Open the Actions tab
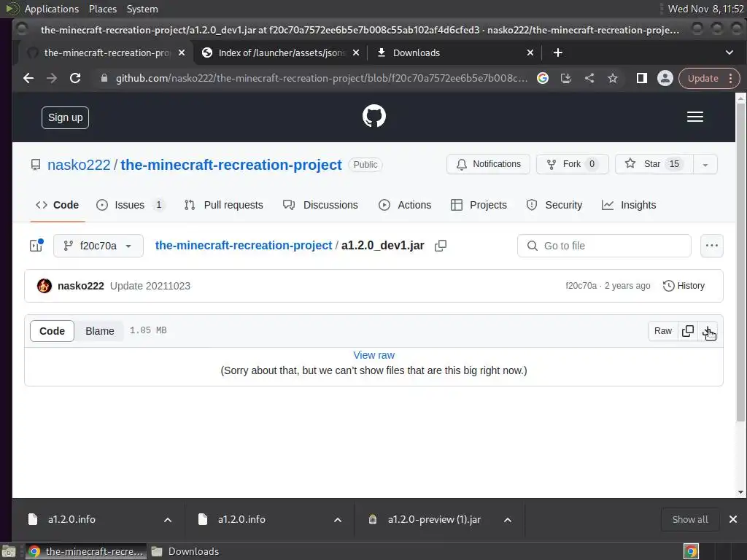The height and width of the screenshot is (560, 747). [405, 205]
